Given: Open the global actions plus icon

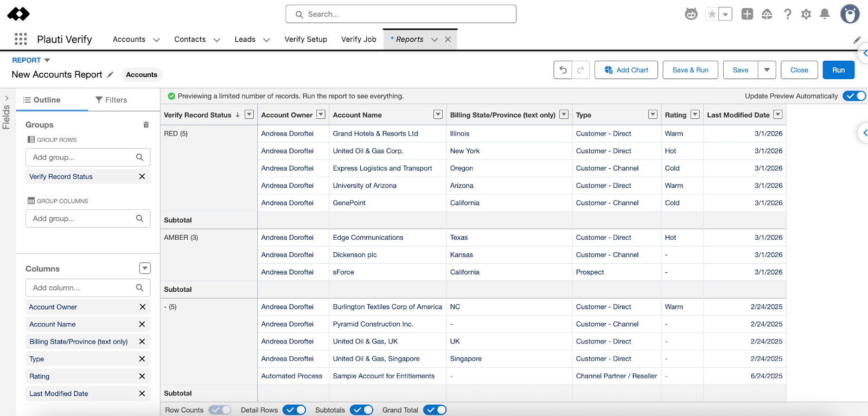Looking at the screenshot, I should 747,14.
